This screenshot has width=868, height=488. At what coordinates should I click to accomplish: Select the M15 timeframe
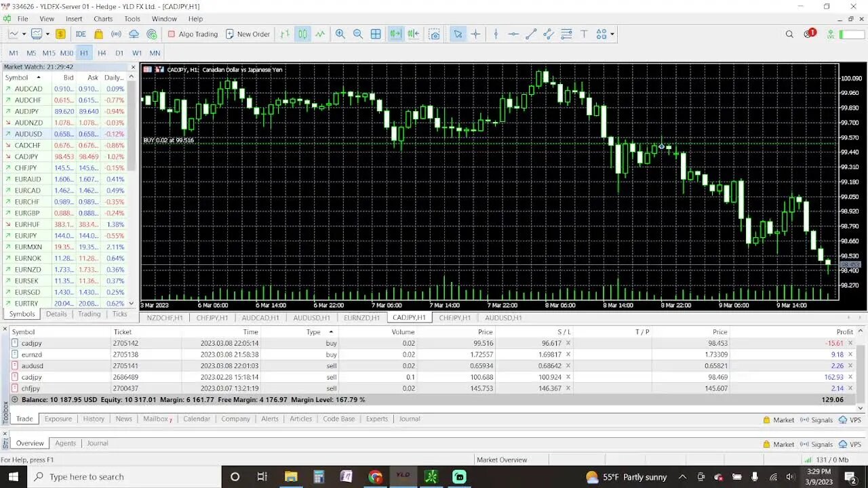(x=49, y=53)
